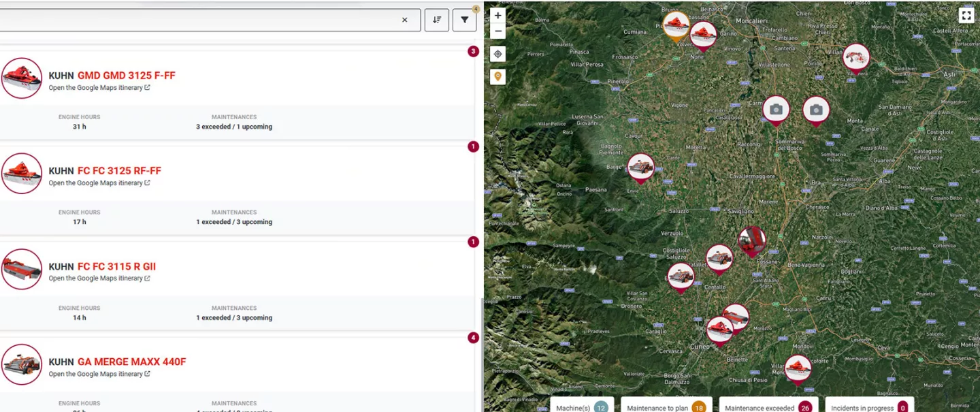This screenshot has height=412, width=980.
Task: Open the FC FC 3115 R GII machine thumbnail
Action: click(x=22, y=269)
